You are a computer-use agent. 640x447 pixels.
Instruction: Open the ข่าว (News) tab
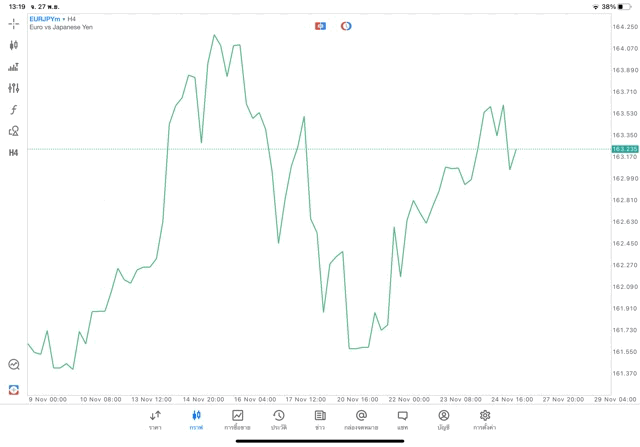tap(320, 420)
